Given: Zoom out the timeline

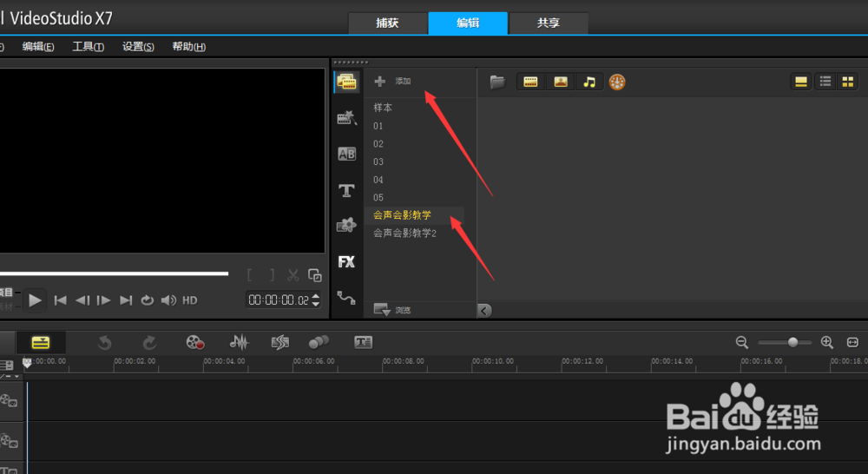Looking at the screenshot, I should pyautogui.click(x=742, y=343).
